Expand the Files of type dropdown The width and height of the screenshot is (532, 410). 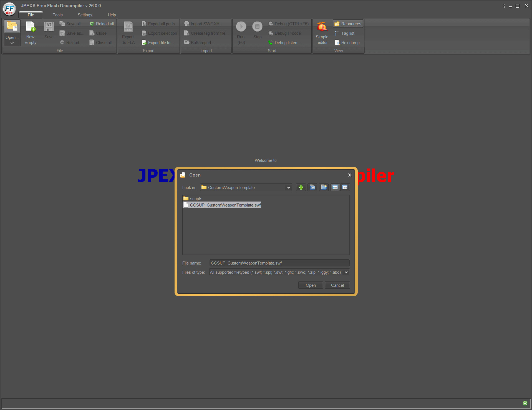click(x=346, y=272)
